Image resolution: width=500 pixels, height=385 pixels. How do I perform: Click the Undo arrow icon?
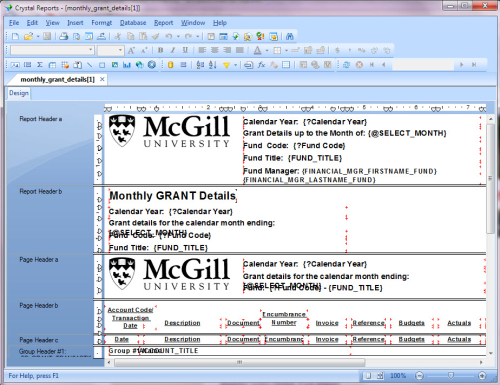coord(169,36)
